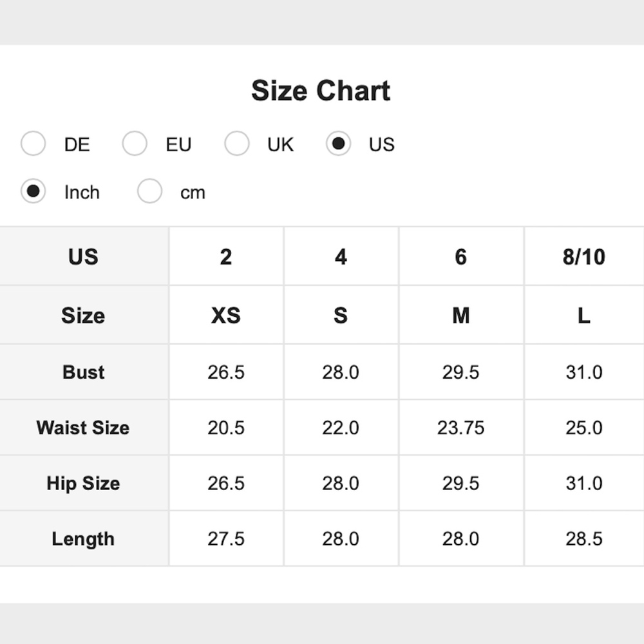
Task: Select the Hip Size row label
Action: pyautogui.click(x=83, y=484)
